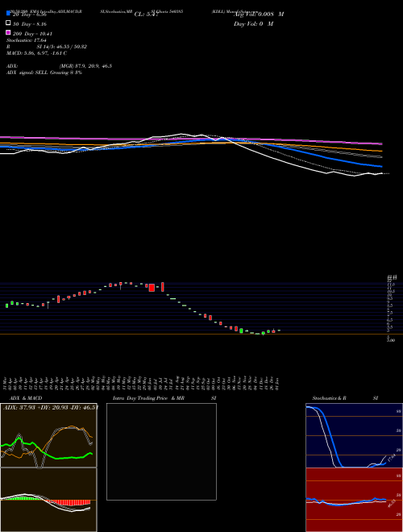Open the empty Intra Day Trading Price panel
The image size is (403, 532).
click(161, 451)
